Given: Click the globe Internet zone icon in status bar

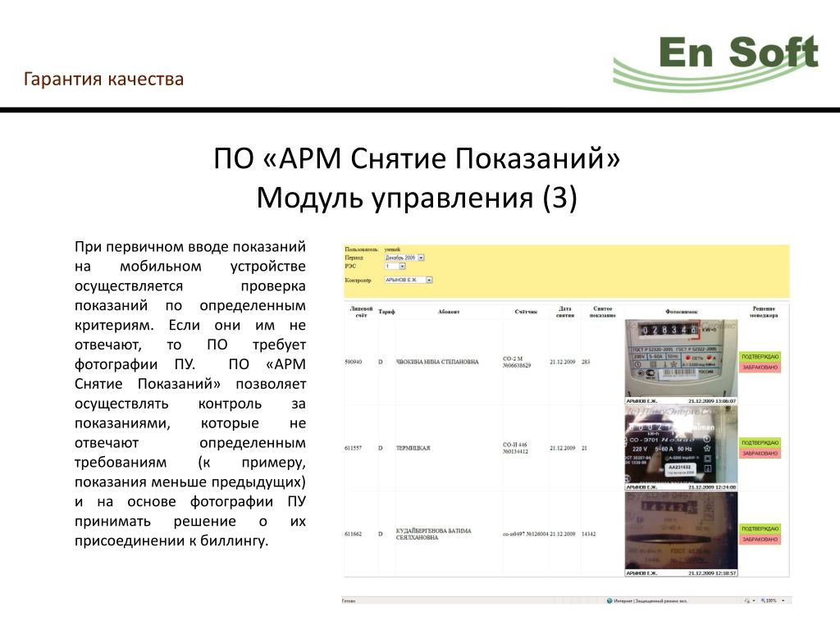Looking at the screenshot, I should (609, 601).
